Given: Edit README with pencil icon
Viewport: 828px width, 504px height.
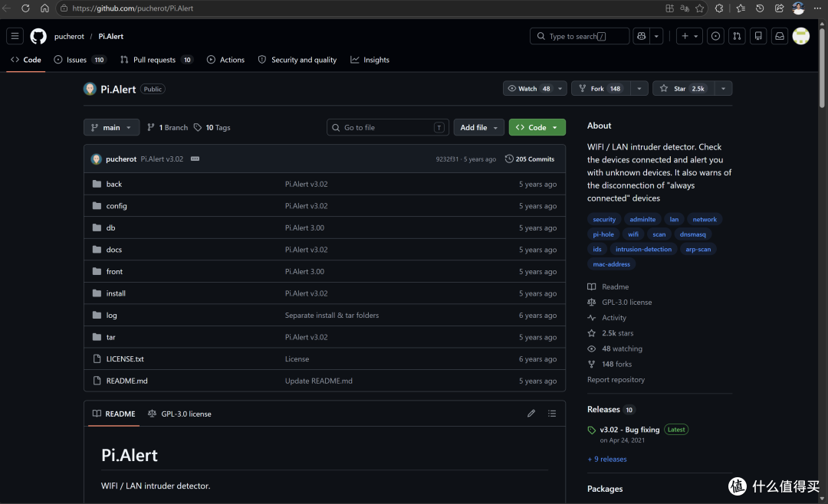Looking at the screenshot, I should (x=531, y=413).
